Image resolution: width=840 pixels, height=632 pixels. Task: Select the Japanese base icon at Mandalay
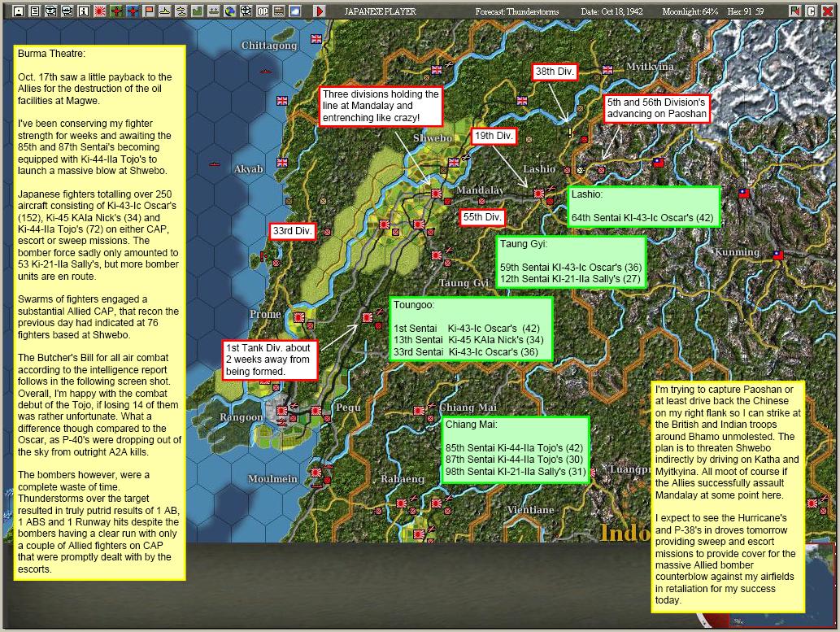point(436,194)
